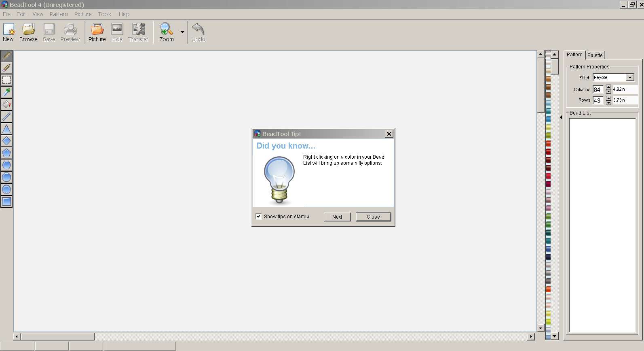Click bead palette scrollbar up arrow
The width and height of the screenshot is (644, 351).
(555, 54)
